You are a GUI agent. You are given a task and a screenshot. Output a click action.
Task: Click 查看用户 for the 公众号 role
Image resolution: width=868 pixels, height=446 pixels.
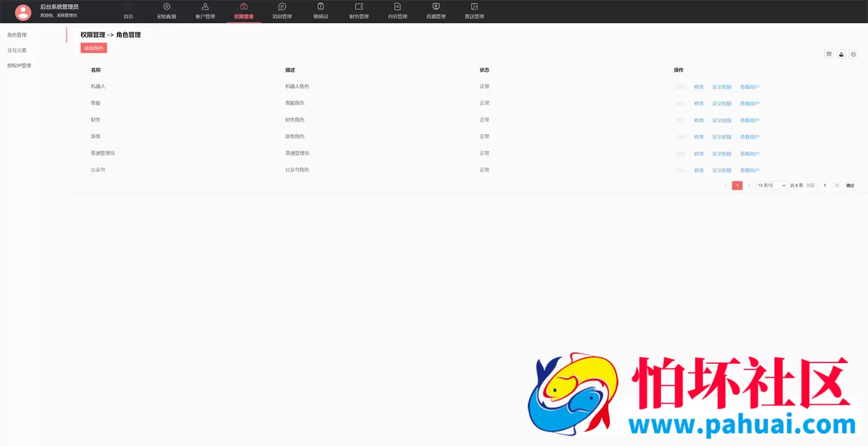749,170
